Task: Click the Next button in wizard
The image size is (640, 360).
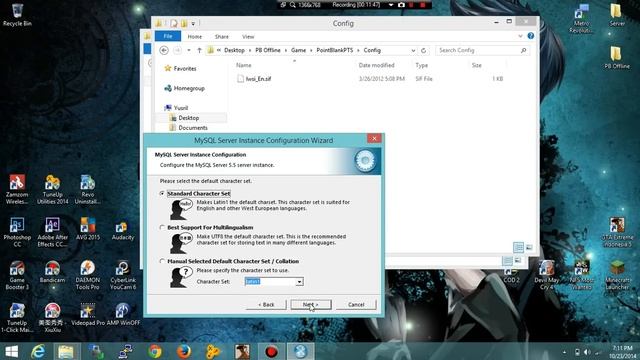Action: (311, 304)
